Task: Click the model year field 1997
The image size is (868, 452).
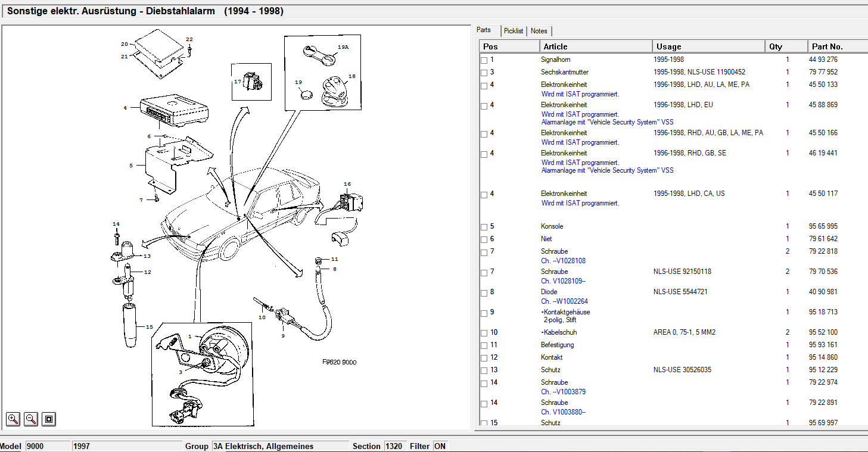Action: [x=126, y=446]
